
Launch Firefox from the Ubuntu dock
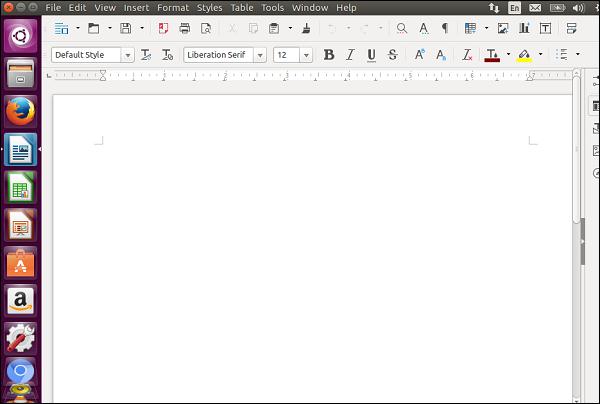[20, 111]
